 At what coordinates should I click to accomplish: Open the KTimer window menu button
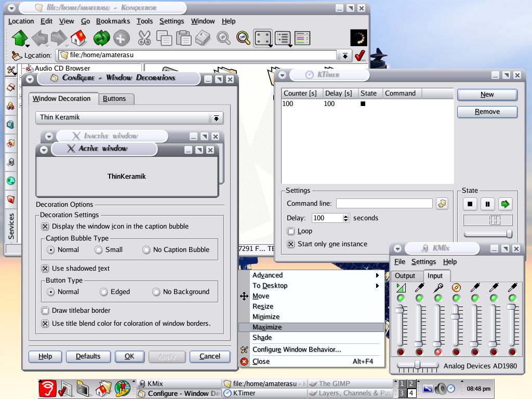(x=282, y=75)
